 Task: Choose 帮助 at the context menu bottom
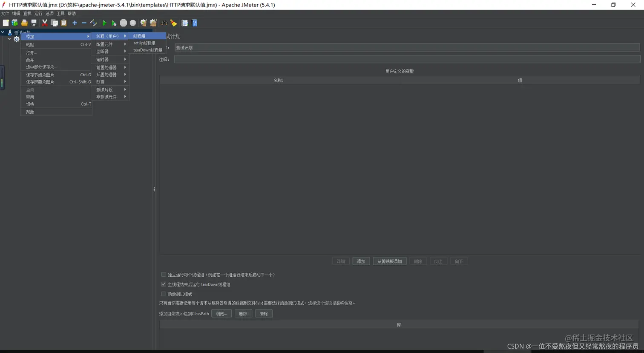pos(56,112)
